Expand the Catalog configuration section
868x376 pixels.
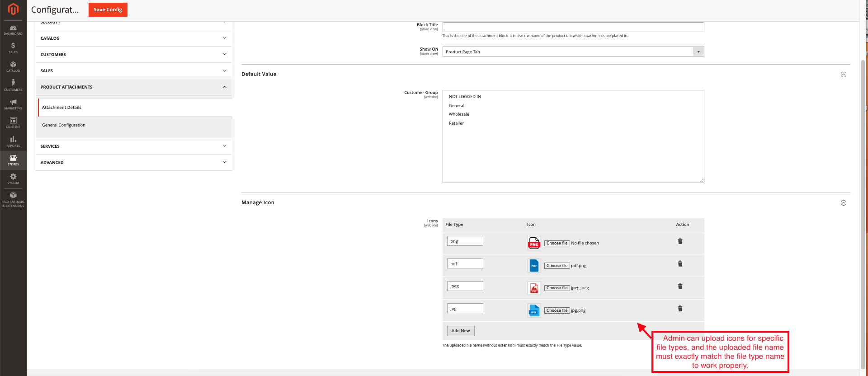pyautogui.click(x=134, y=38)
